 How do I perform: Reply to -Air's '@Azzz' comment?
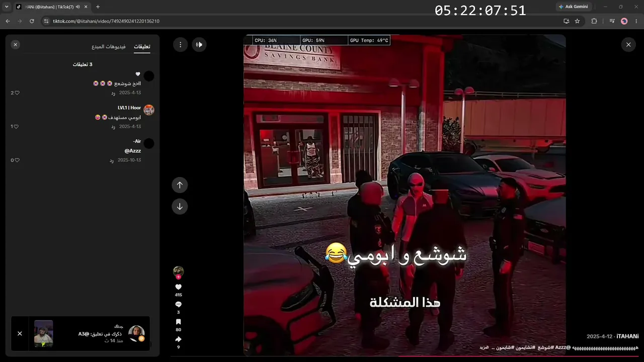pos(112,160)
